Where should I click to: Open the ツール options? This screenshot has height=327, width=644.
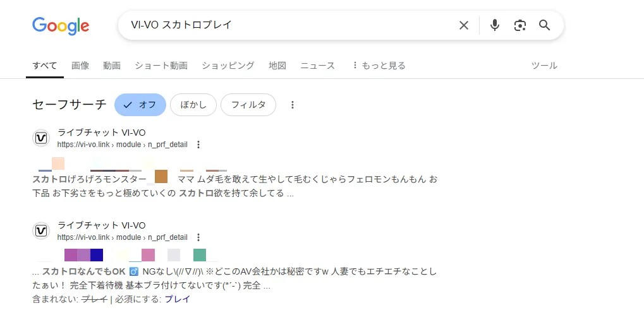tap(544, 66)
